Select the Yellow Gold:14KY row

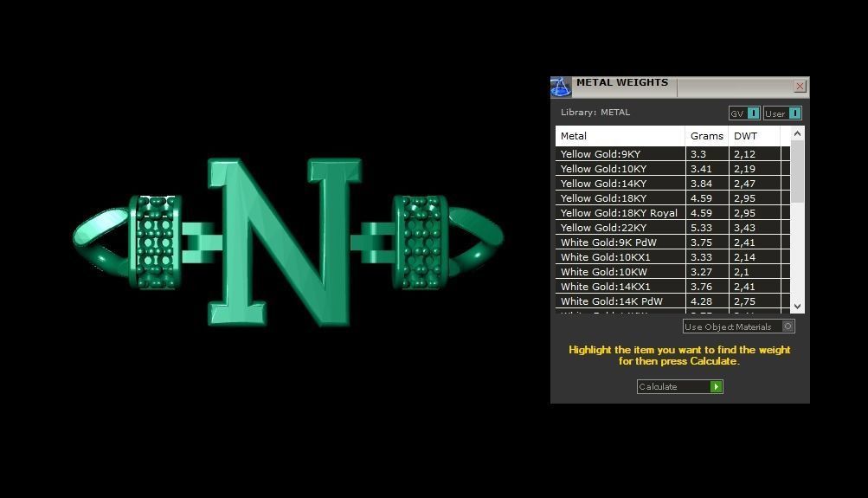672,184
